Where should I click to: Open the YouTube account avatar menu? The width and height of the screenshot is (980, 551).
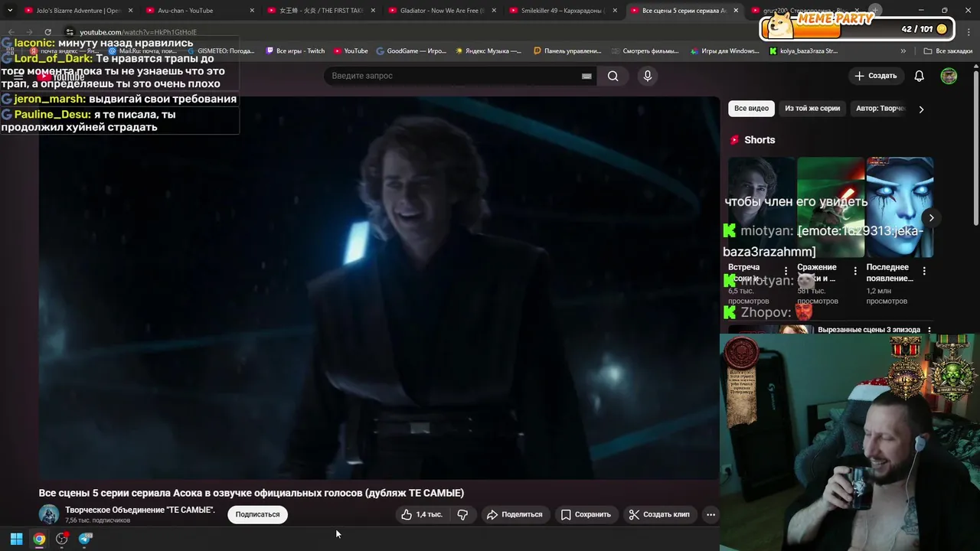click(x=949, y=76)
